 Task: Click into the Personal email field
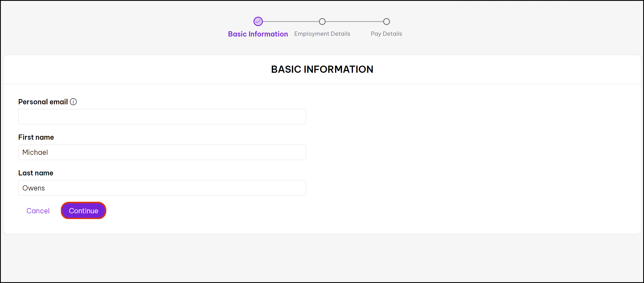click(162, 116)
